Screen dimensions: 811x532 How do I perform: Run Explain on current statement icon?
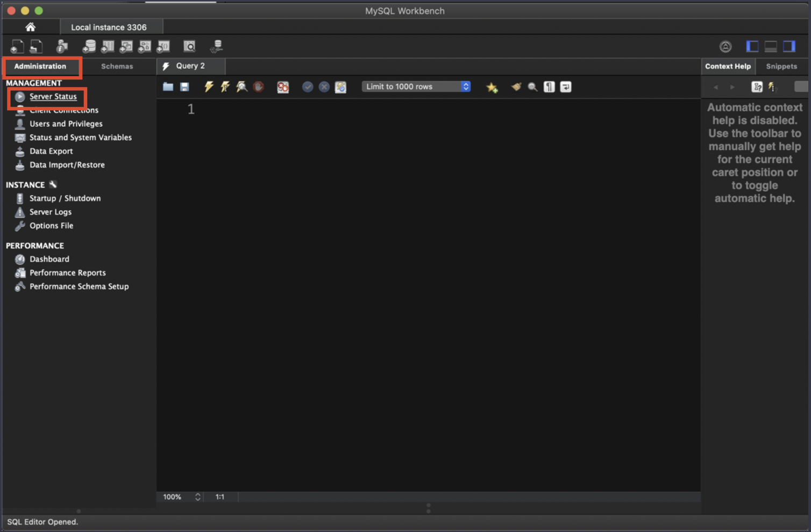pyautogui.click(x=241, y=87)
